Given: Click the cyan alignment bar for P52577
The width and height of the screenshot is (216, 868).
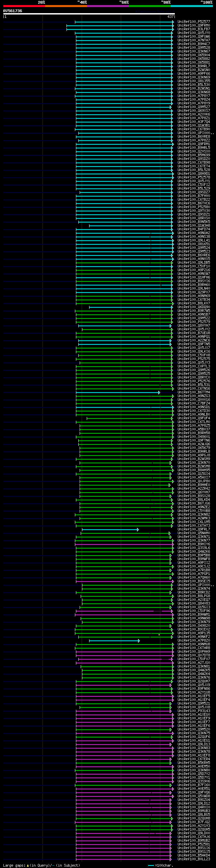Looking at the screenshot, I should click(x=125, y=22).
